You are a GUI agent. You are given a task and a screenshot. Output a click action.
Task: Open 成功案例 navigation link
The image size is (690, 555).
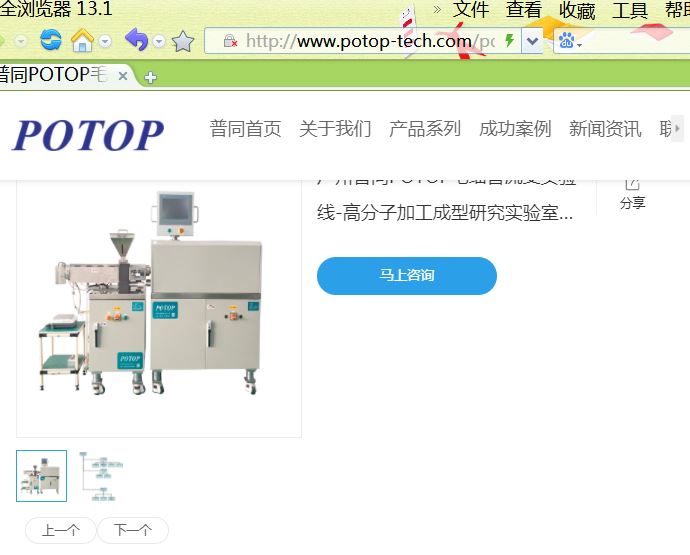click(x=515, y=129)
